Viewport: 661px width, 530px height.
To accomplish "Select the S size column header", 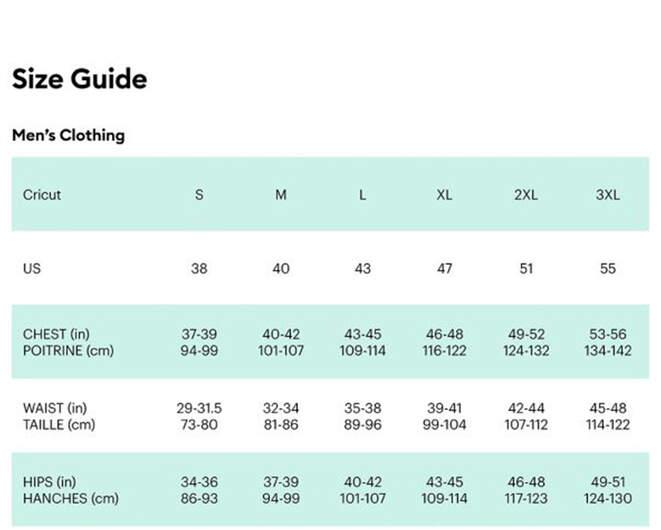I will [x=199, y=195].
